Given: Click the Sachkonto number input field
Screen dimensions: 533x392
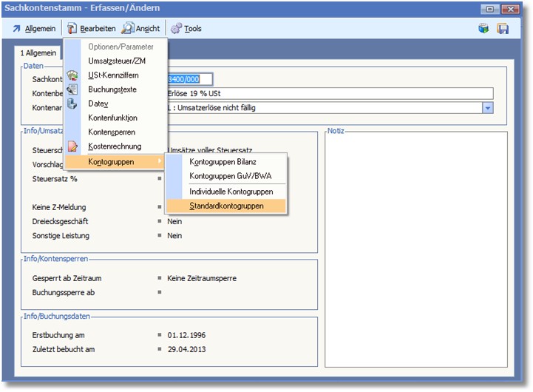Looking at the screenshot, I should (x=190, y=79).
